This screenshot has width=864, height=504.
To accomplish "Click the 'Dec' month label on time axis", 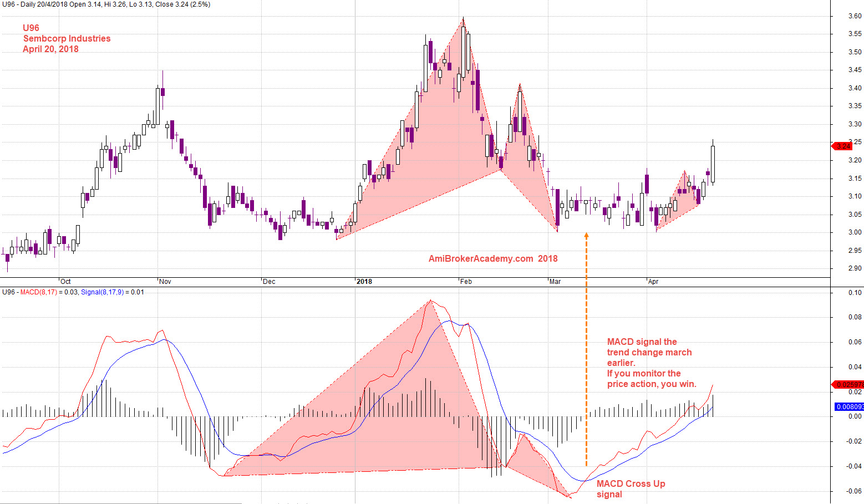I will click(x=269, y=282).
